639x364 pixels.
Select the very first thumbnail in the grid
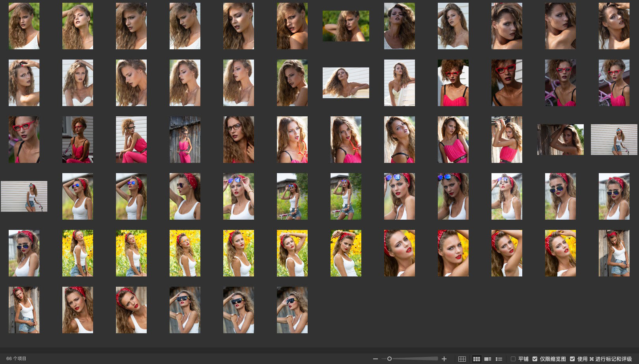pyautogui.click(x=24, y=26)
